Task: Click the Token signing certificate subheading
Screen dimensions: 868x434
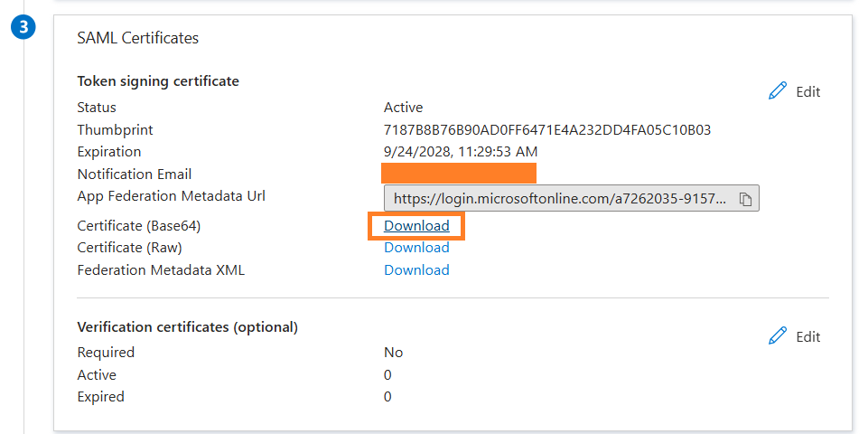Action: coord(158,81)
